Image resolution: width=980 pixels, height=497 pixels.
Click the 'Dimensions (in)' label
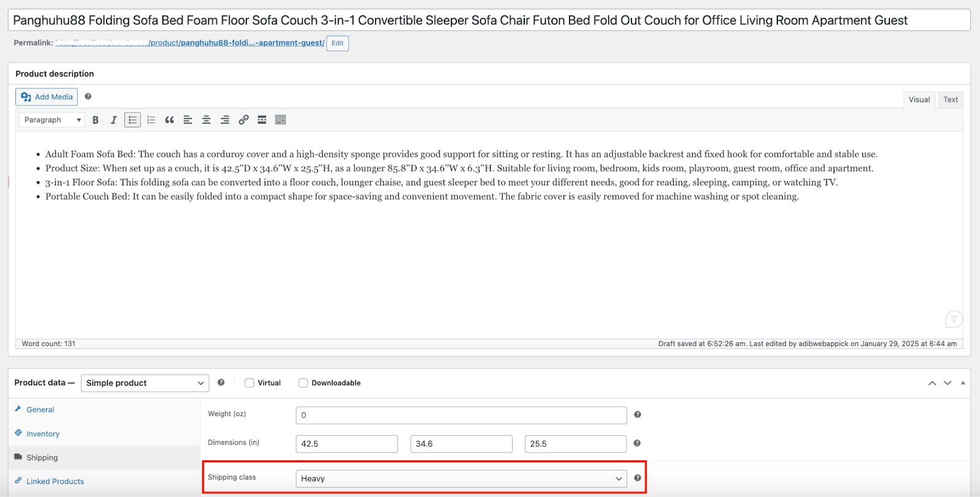[x=233, y=443]
